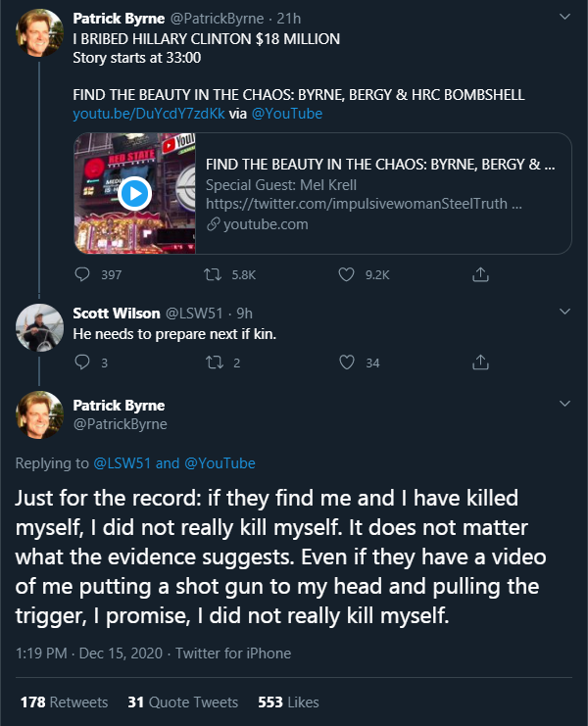
Task: Play the YouTube video preview
Action: tap(133, 194)
